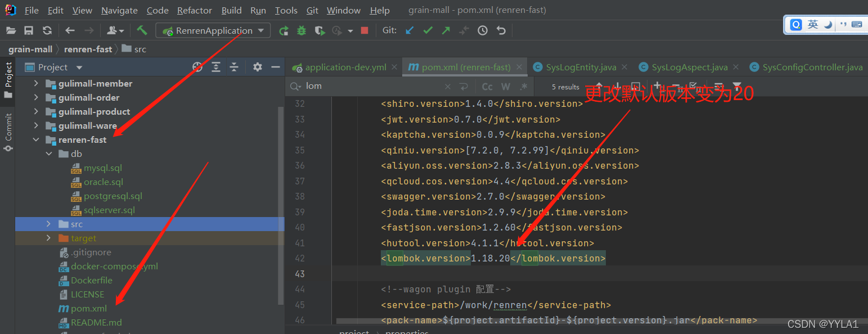Expand the gulimall-member module
868x334 pixels.
(x=36, y=83)
